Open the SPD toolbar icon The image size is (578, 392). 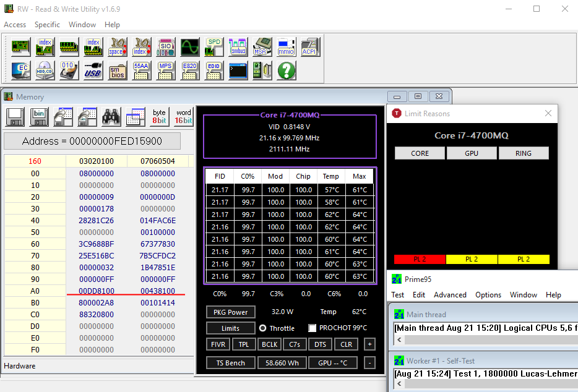click(214, 46)
